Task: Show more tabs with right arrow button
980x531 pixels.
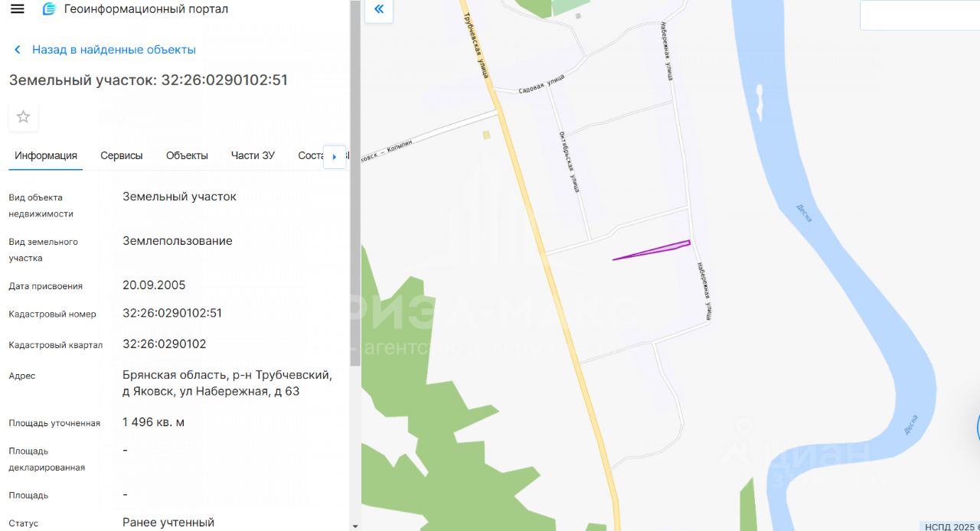Action: (x=335, y=156)
